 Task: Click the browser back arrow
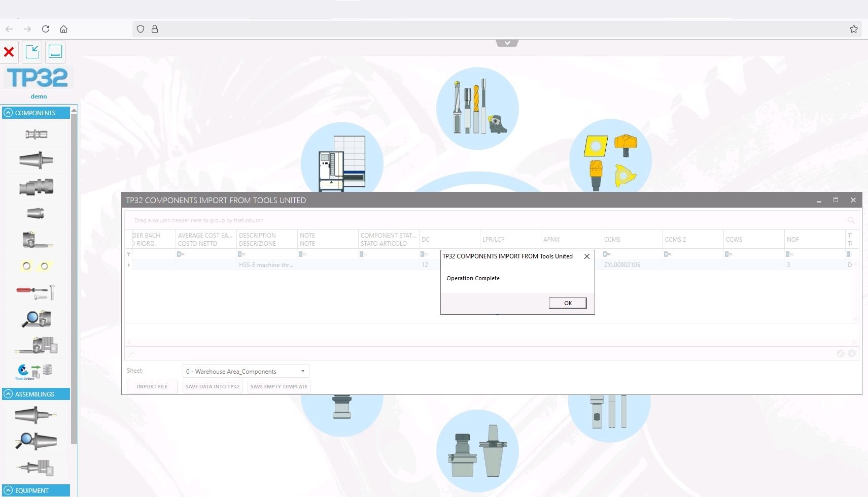coord(9,29)
